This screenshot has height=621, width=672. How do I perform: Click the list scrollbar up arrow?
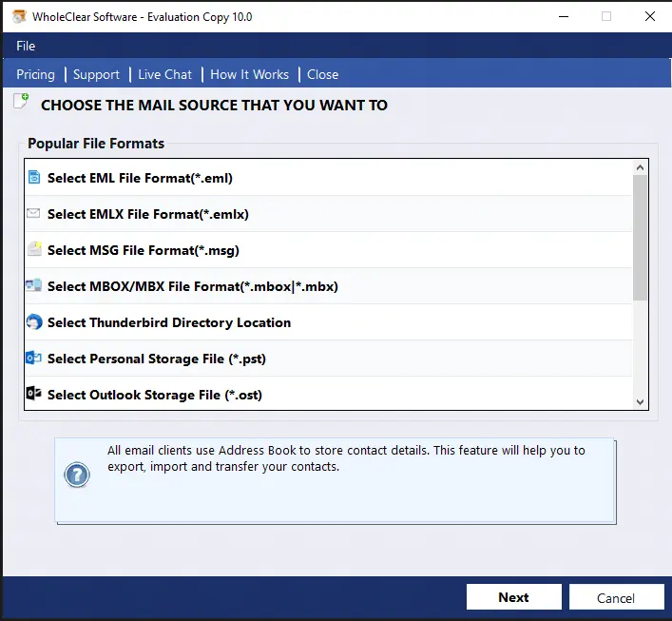click(x=640, y=167)
